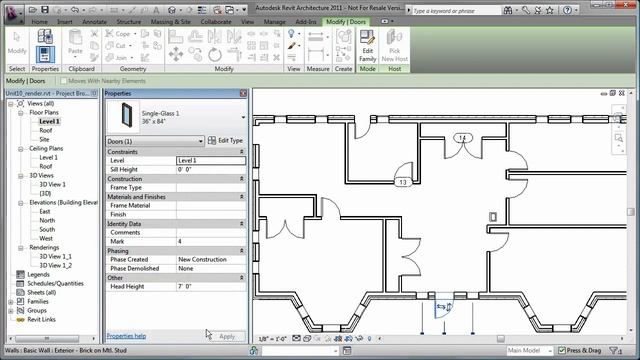Screen dimensions: 640x360
Task: Click the selection filter icon in status bar
Action: coord(616,350)
